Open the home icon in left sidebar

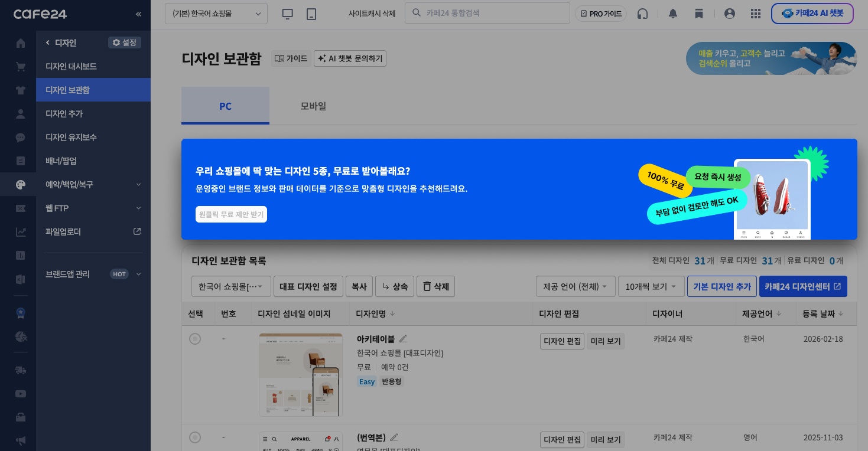click(21, 43)
